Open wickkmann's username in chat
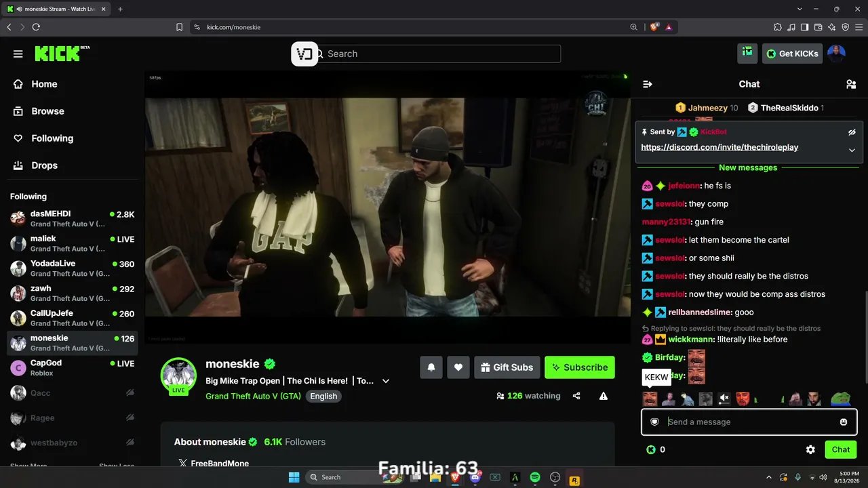868x488 pixels. [690, 340]
